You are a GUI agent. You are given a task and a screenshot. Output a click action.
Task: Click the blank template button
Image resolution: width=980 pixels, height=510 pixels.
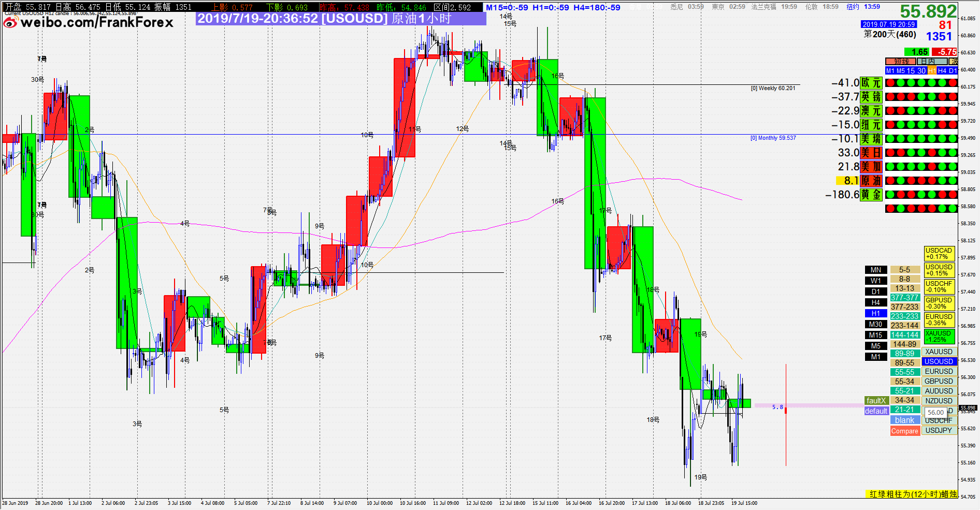(x=905, y=420)
